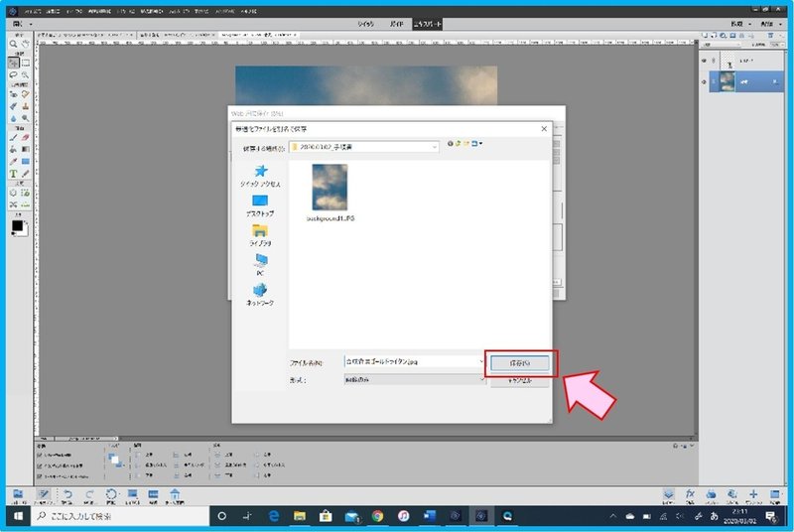This screenshot has height=532, width=794.
Task: Select the Pencil tool
Action: (x=26, y=174)
